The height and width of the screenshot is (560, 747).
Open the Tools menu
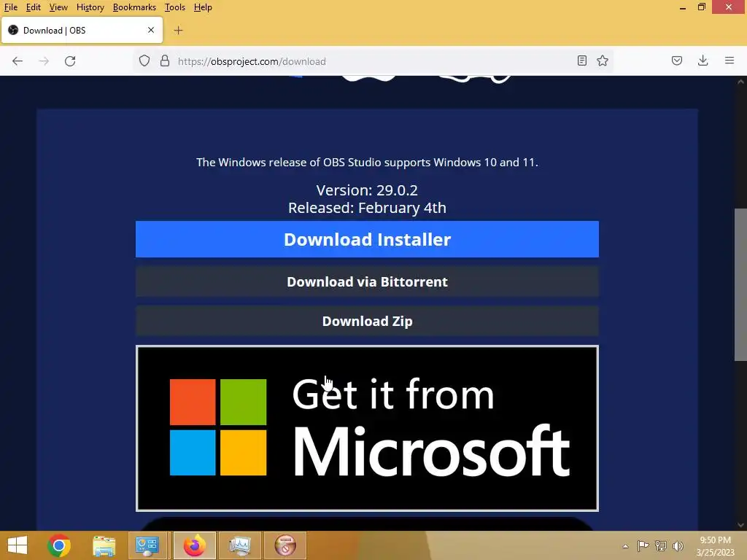click(175, 7)
